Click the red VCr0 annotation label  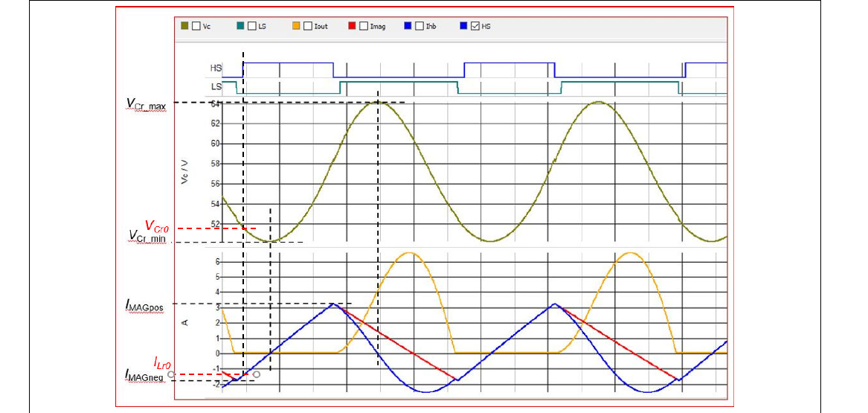click(157, 226)
